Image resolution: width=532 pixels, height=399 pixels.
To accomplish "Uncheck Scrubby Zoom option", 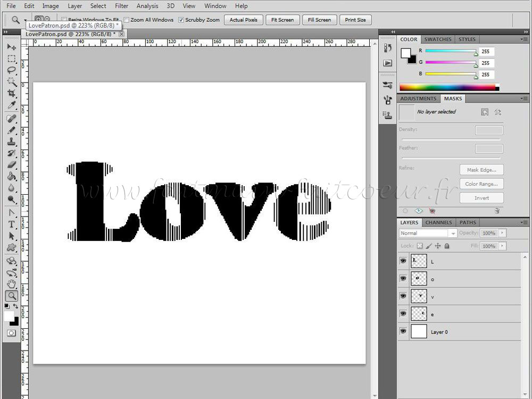I will pyautogui.click(x=181, y=20).
